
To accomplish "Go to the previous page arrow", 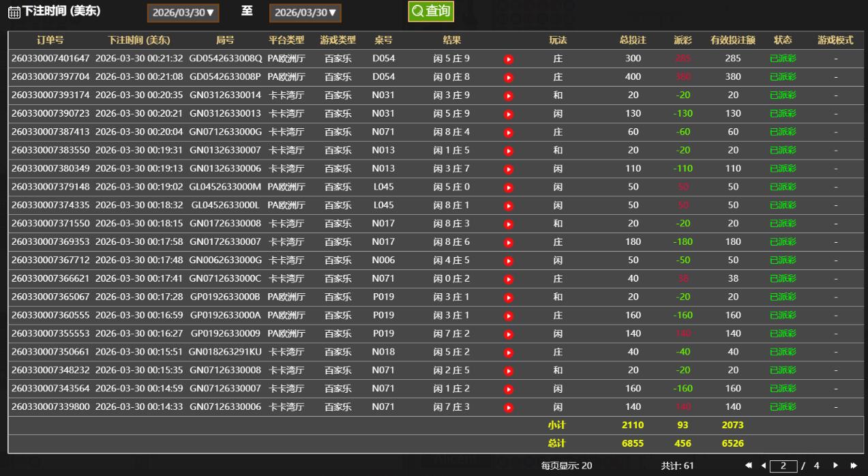I will [763, 466].
